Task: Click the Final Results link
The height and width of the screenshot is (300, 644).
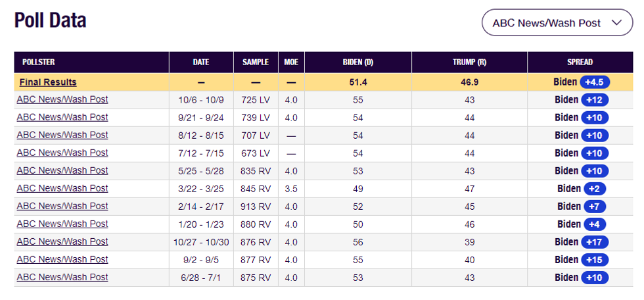Action: tap(48, 82)
